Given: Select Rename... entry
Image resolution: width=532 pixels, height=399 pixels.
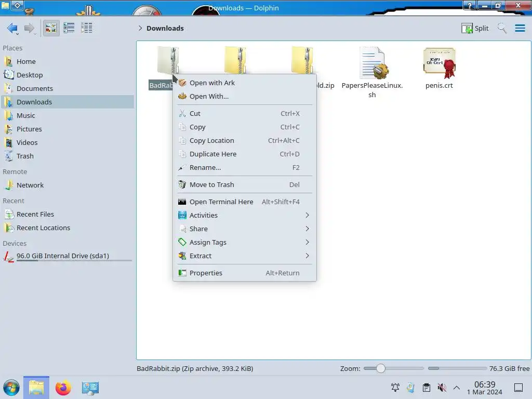Looking at the screenshot, I should [244, 168].
